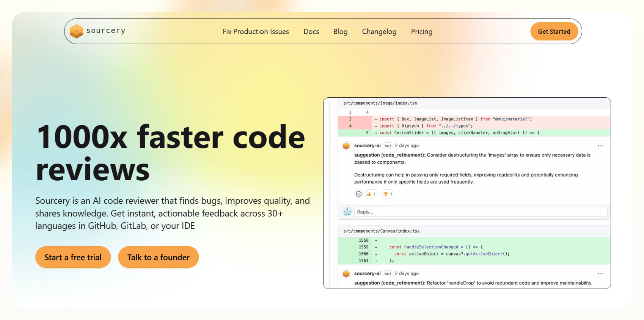This screenshot has width=644, height=320.
Task: Click sourcery-ai name on first comment
Action: pos(367,146)
